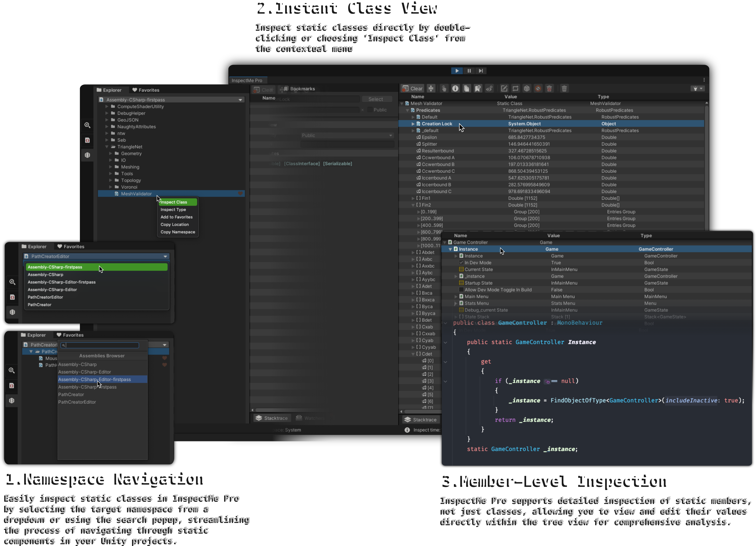Image resolution: width=756 pixels, height=546 pixels.
Task: Click hexagon braces icon in main Explorer sidebar
Action: pos(87,155)
